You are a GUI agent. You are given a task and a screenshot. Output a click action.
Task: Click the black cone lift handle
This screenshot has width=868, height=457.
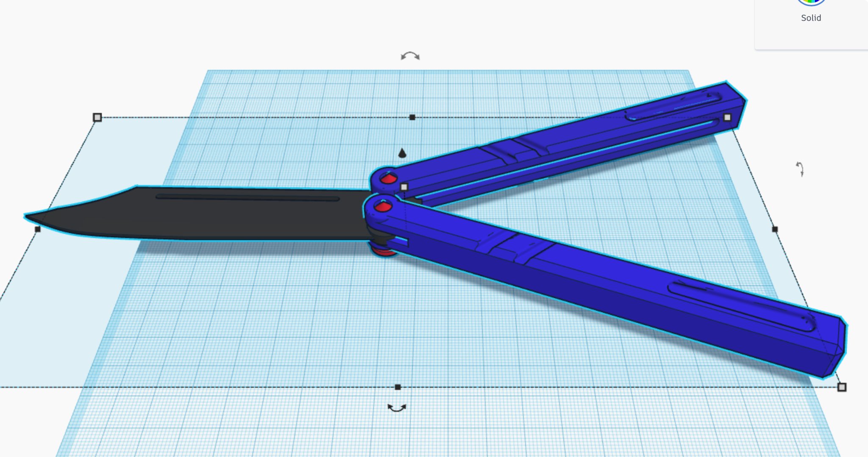402,153
